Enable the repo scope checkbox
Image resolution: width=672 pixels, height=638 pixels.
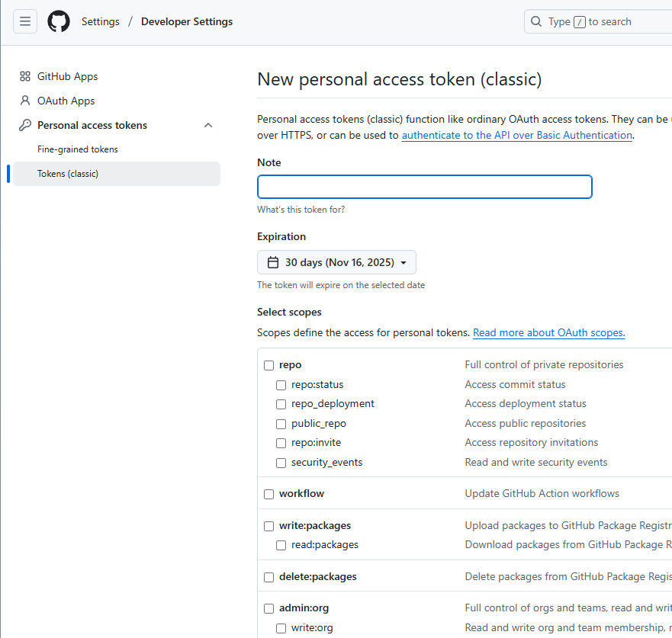(268, 365)
